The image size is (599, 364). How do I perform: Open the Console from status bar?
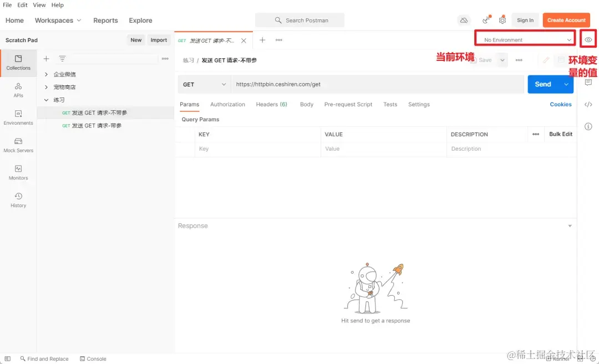point(93,358)
